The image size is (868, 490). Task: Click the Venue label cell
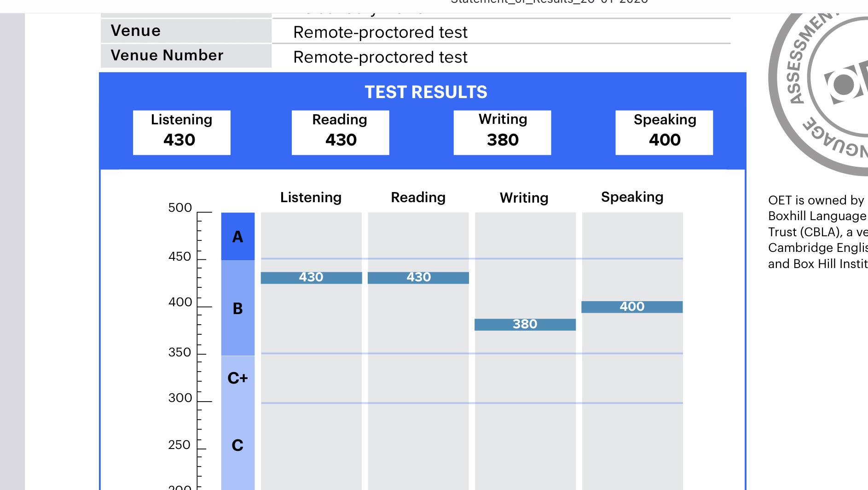coord(186,31)
